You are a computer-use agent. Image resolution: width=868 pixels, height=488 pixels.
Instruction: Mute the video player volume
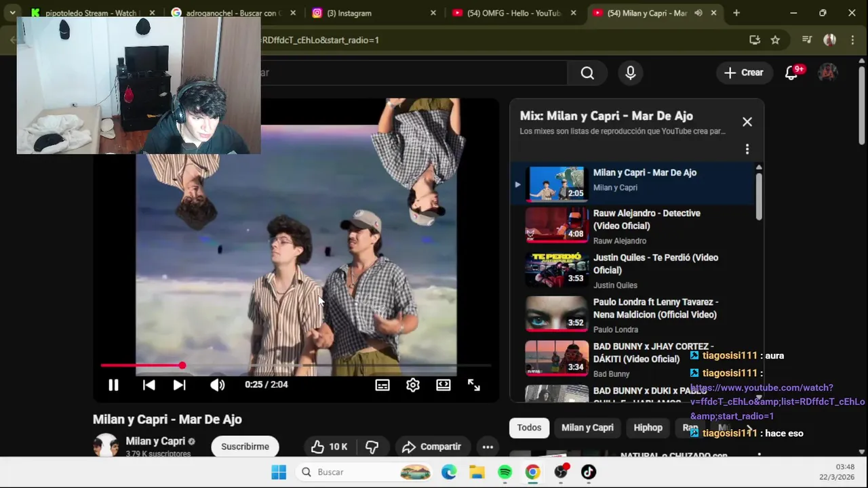[217, 385]
